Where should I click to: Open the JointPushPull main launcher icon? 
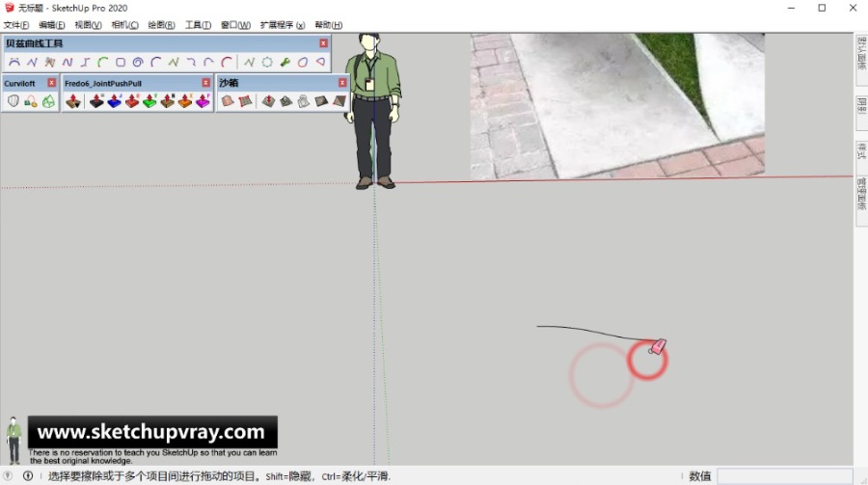73,101
